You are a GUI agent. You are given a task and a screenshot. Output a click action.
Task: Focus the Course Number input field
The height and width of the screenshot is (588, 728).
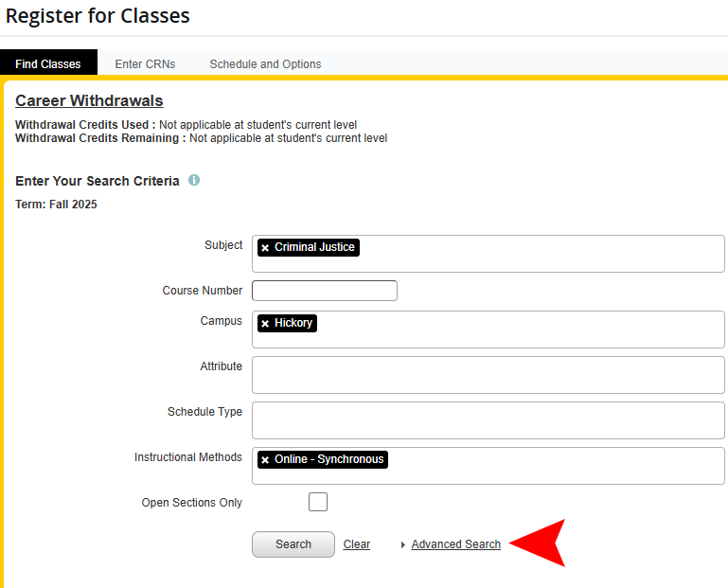pos(325,291)
